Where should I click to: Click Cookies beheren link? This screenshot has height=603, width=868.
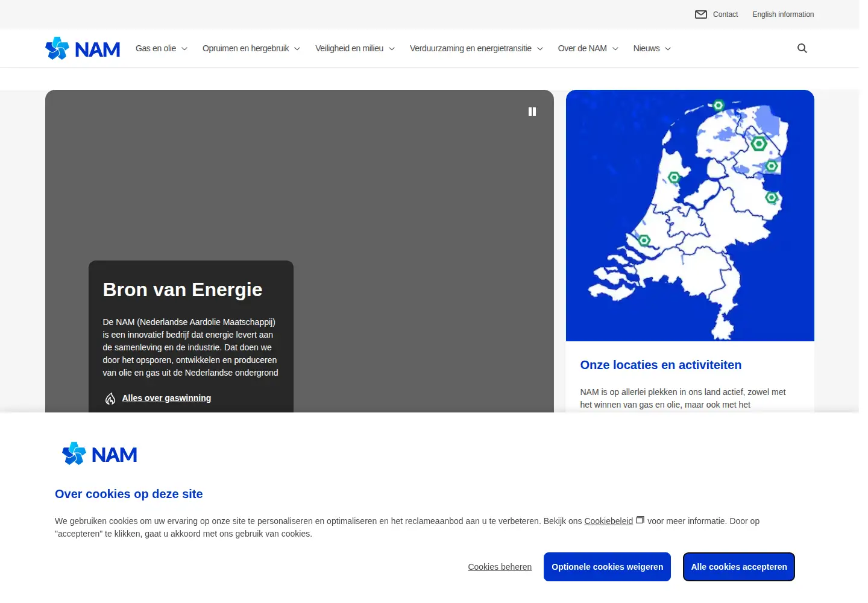pyautogui.click(x=500, y=567)
